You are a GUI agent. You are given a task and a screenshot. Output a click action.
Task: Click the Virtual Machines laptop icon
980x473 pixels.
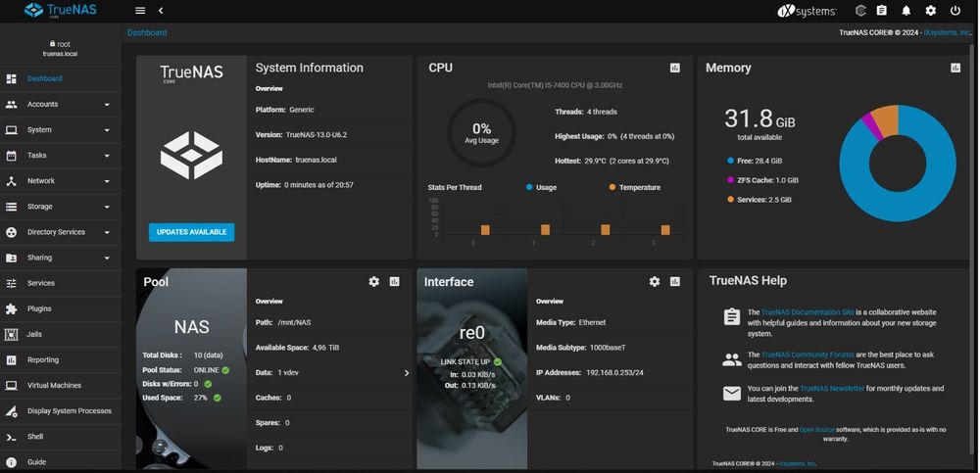tap(11, 386)
